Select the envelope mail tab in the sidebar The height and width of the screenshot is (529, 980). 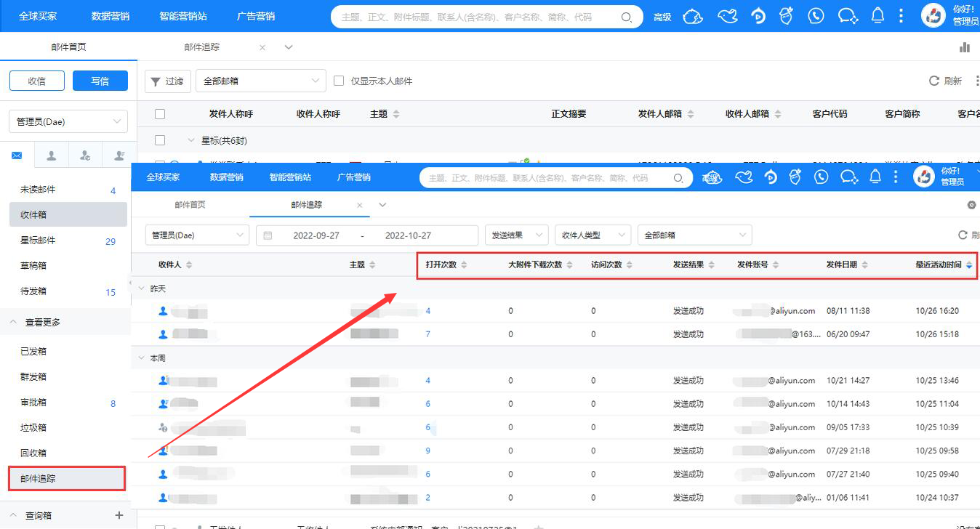17,156
